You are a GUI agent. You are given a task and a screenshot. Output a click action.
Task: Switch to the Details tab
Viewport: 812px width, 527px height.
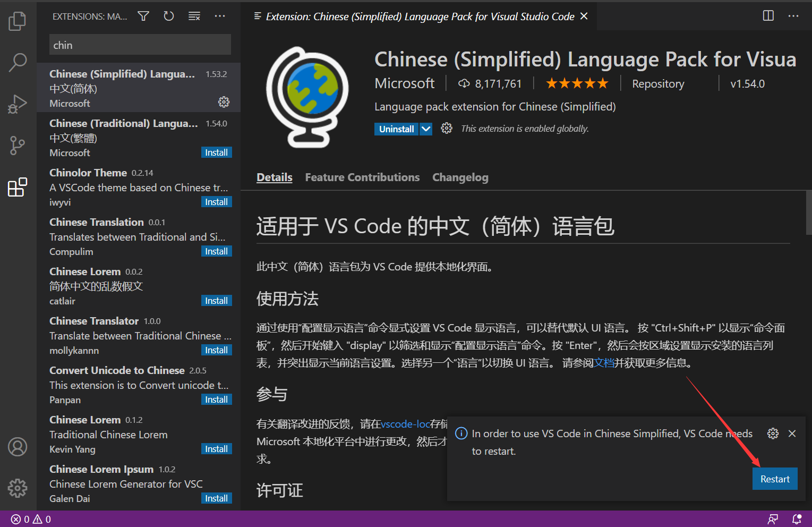point(275,177)
